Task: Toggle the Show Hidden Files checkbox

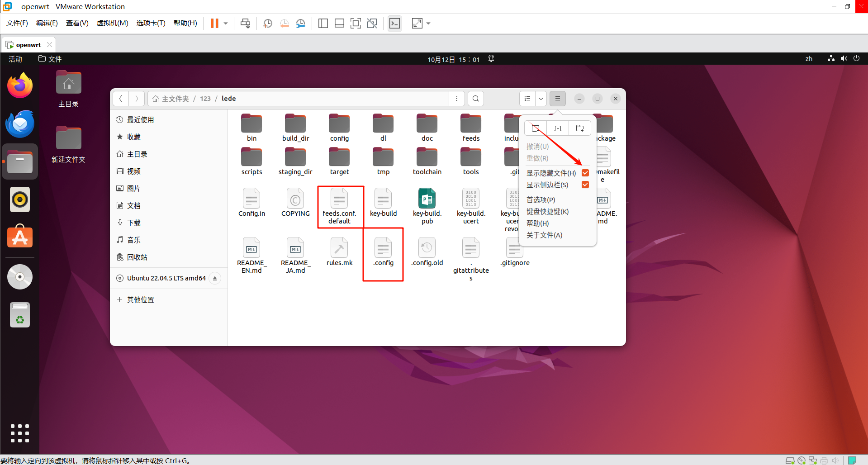Action: [585, 173]
